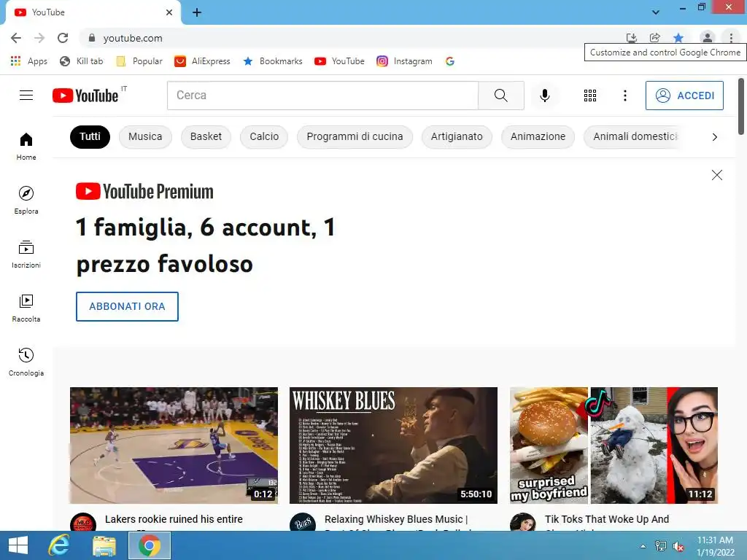This screenshot has width=747, height=560.
Task: Click Tik Toks That Woke Up title
Action: tap(607, 519)
